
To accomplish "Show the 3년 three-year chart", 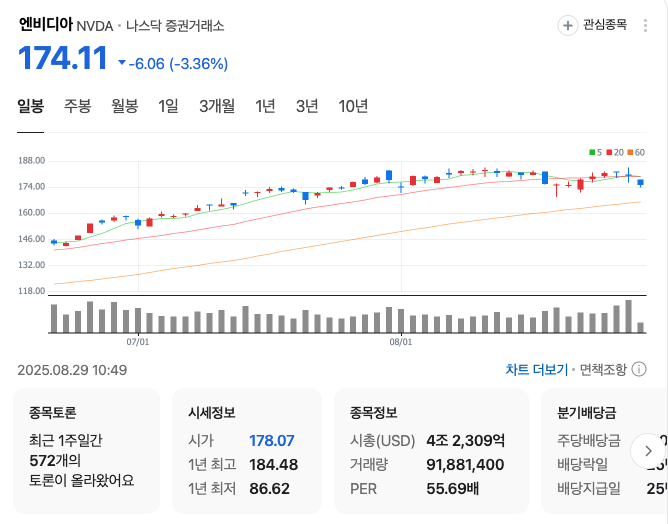I will pyautogui.click(x=307, y=106).
